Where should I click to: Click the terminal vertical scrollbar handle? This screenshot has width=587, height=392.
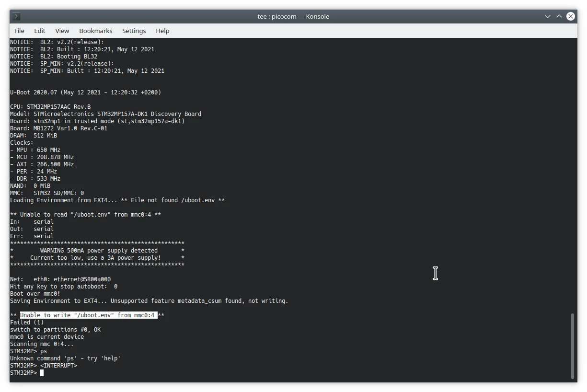[x=573, y=346]
